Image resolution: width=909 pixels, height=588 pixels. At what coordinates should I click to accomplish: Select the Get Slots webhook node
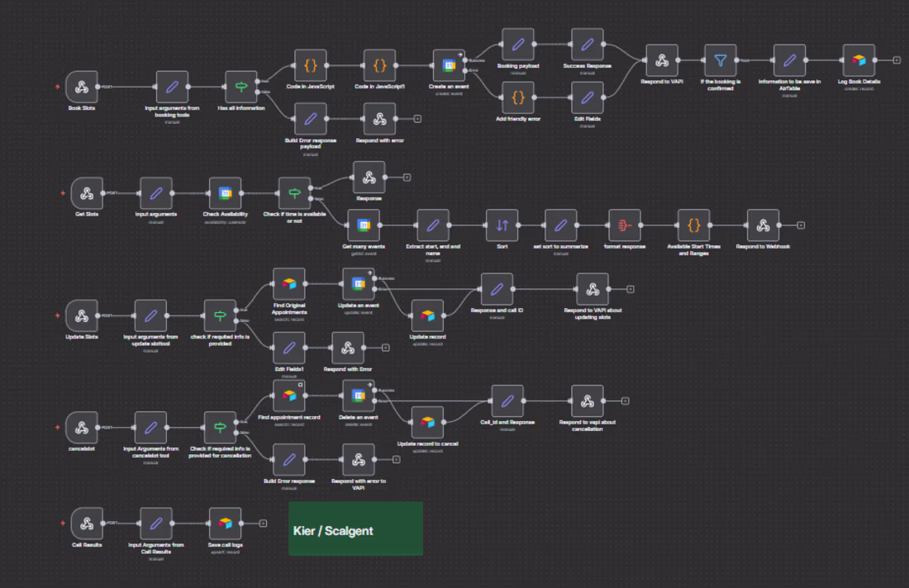click(x=87, y=193)
